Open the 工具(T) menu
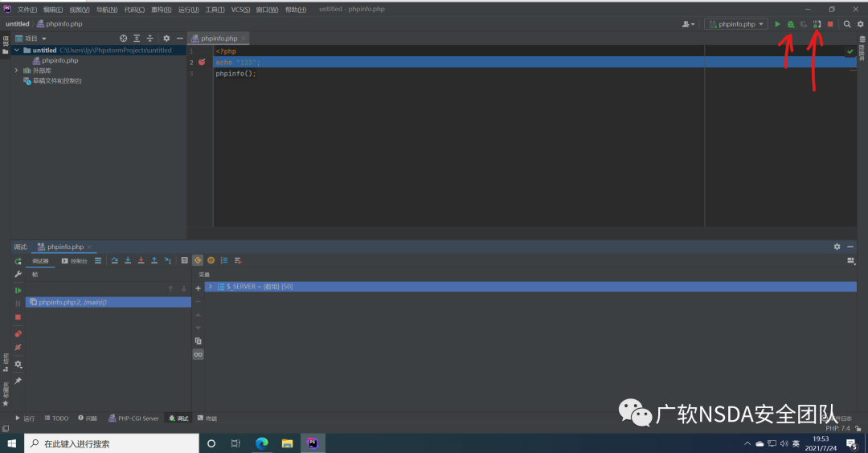868x453 pixels. click(215, 10)
